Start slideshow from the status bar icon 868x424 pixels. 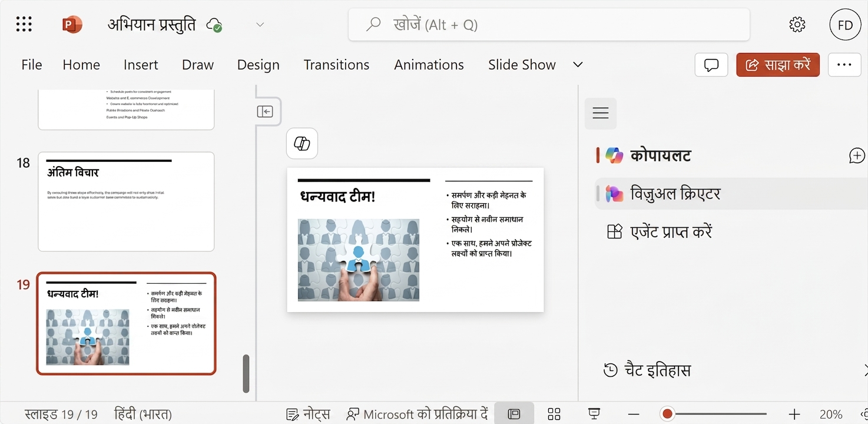click(594, 414)
